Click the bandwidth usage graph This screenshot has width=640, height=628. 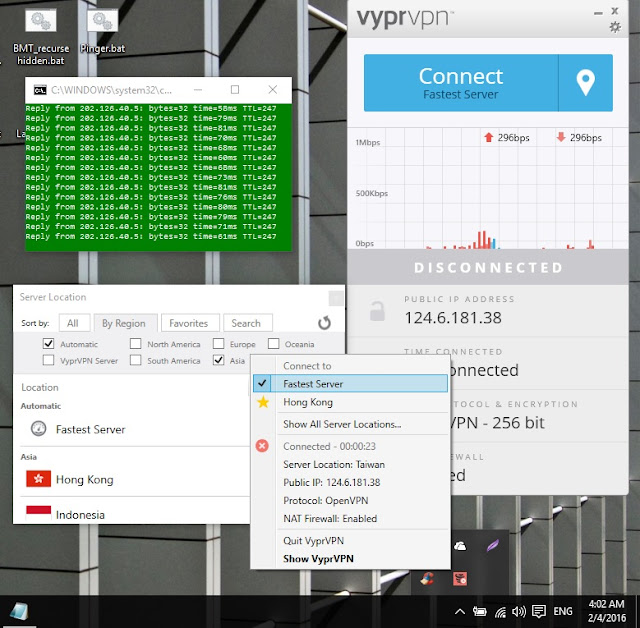[x=488, y=188]
